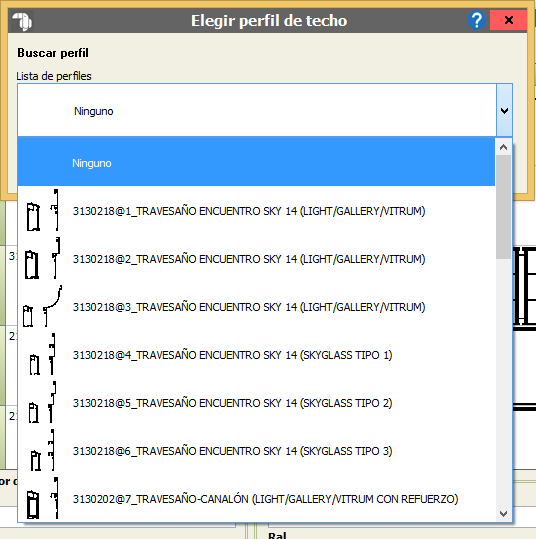Viewport: 536px width, 539px height.
Task: Pick 3130218@4 SKYGLASS TIPO 1 profile
Action: pyautogui.click(x=256, y=354)
